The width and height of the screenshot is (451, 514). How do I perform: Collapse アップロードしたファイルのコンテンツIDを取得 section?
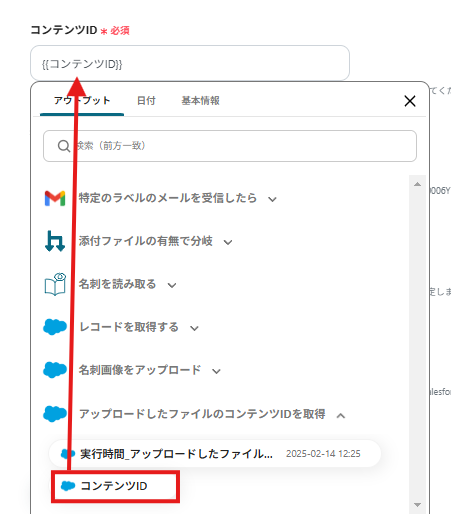click(x=341, y=415)
